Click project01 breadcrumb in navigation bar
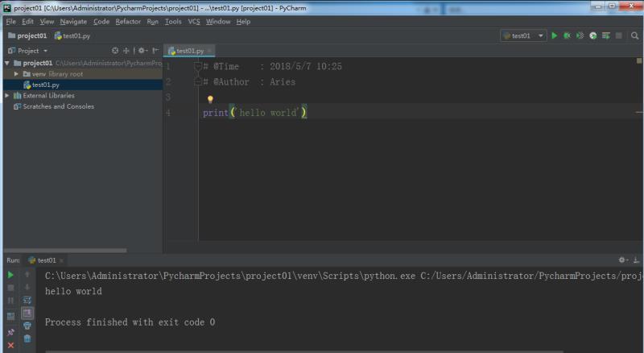644x353 pixels. 27,35
